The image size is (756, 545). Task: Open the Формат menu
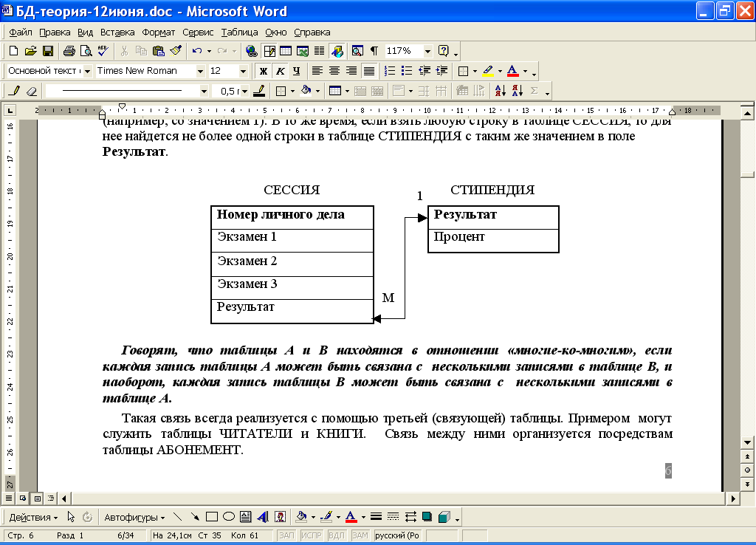(x=159, y=32)
